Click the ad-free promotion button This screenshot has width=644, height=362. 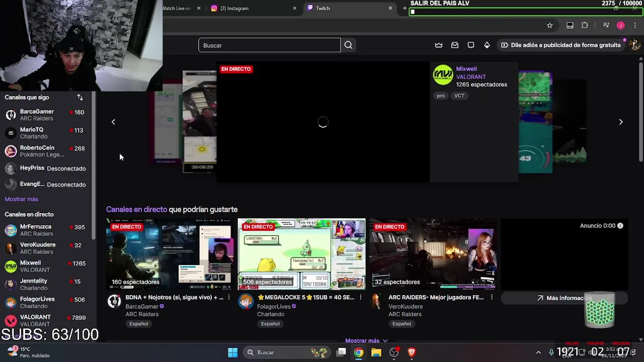560,45
